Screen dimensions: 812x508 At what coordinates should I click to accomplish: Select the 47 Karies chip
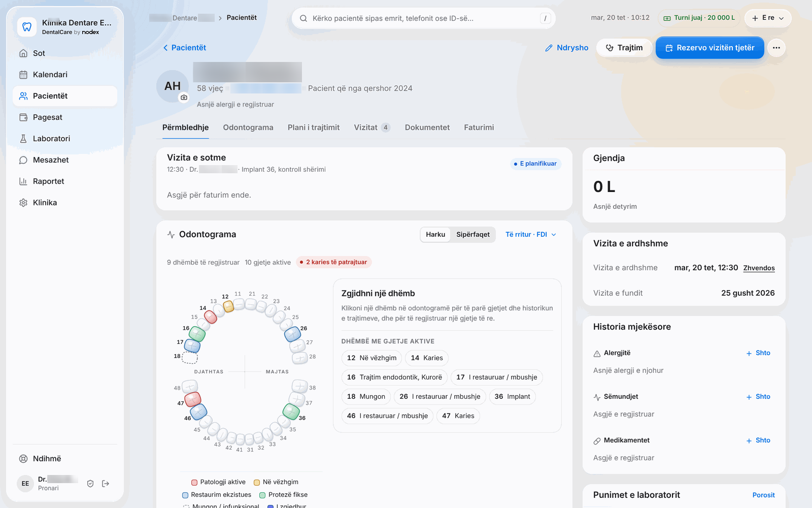click(458, 416)
